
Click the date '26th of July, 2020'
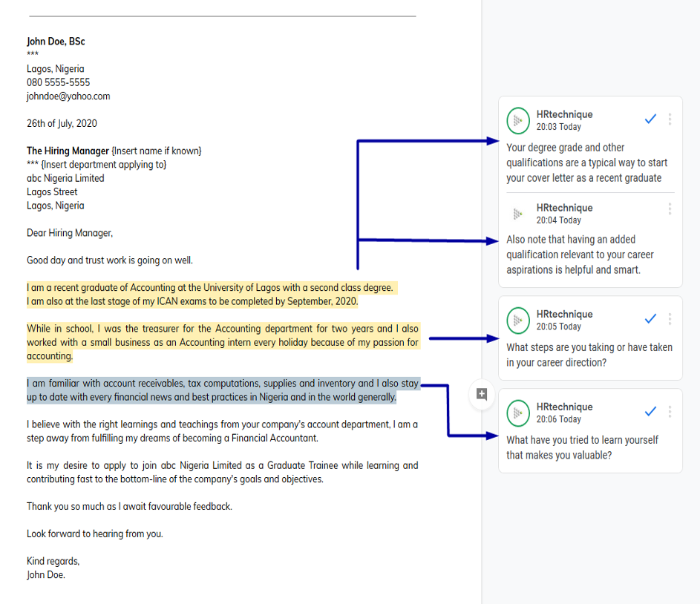pyautogui.click(x=62, y=124)
